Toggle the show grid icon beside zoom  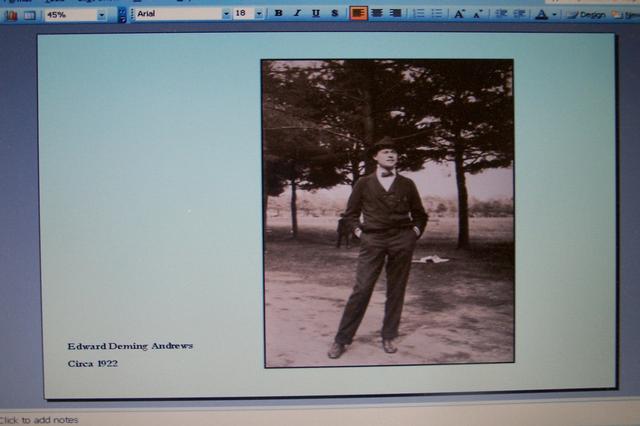pos(29,16)
